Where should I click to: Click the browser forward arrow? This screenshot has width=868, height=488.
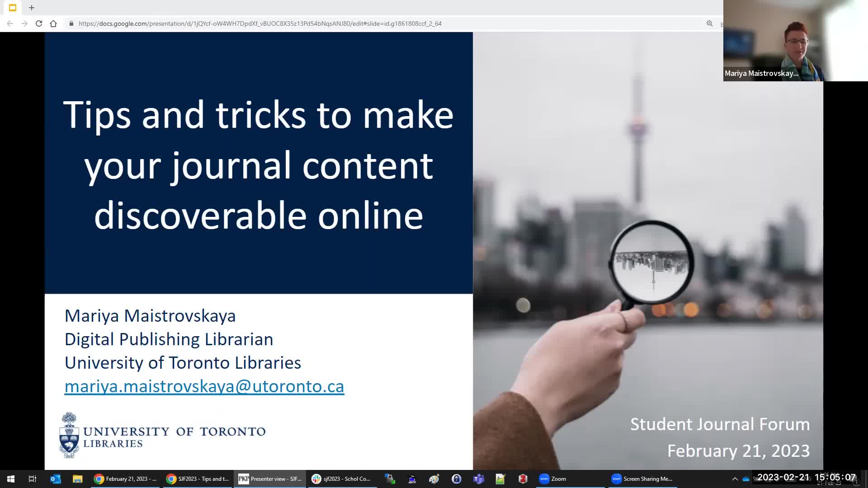coord(24,23)
